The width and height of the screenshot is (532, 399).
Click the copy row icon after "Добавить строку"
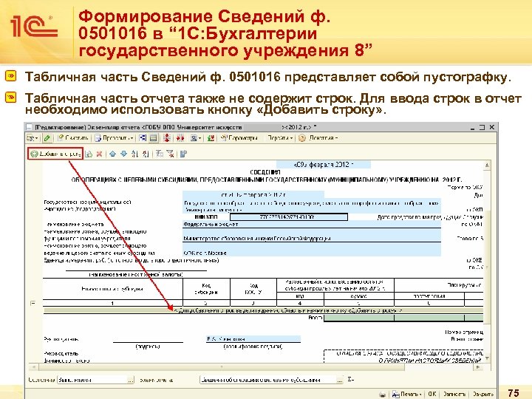(89, 154)
